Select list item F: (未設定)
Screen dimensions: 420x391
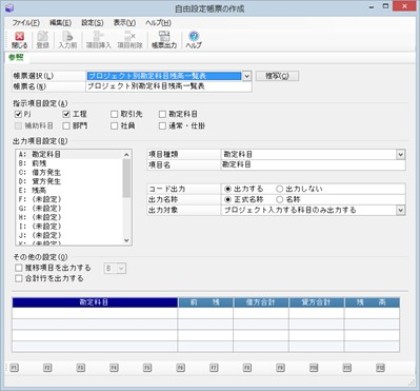point(69,199)
